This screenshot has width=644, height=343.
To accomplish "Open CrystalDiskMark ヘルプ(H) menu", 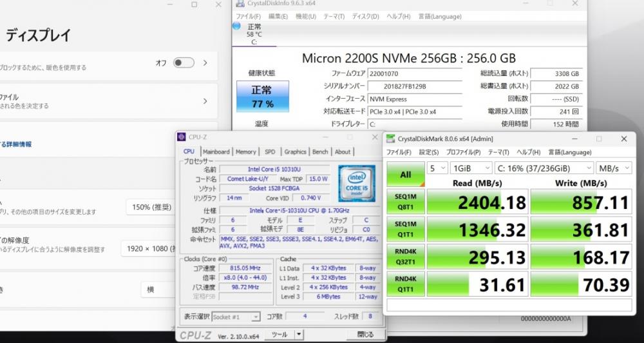I will tap(528, 152).
